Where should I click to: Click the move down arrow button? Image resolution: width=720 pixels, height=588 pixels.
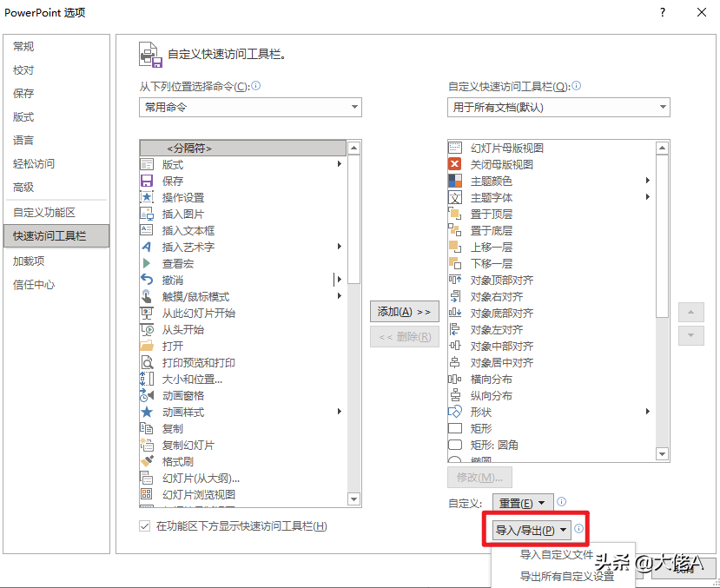691,335
